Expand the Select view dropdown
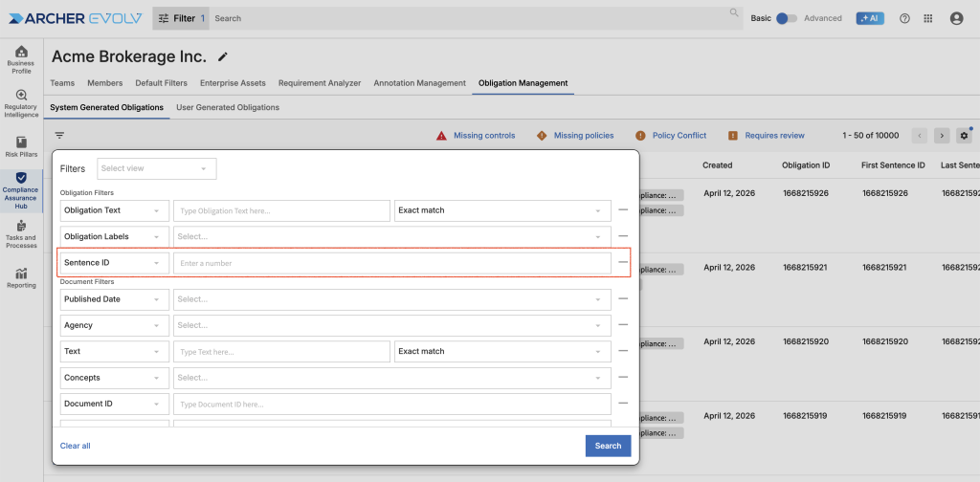980x482 pixels. coord(155,168)
